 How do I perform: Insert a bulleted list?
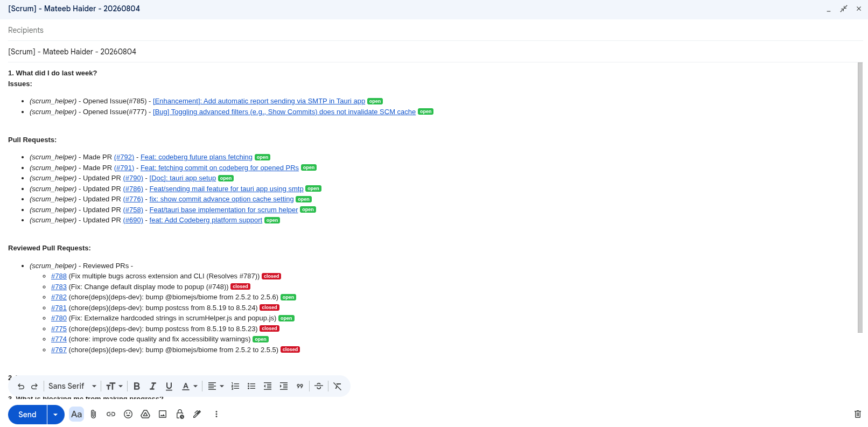pyautogui.click(x=251, y=386)
